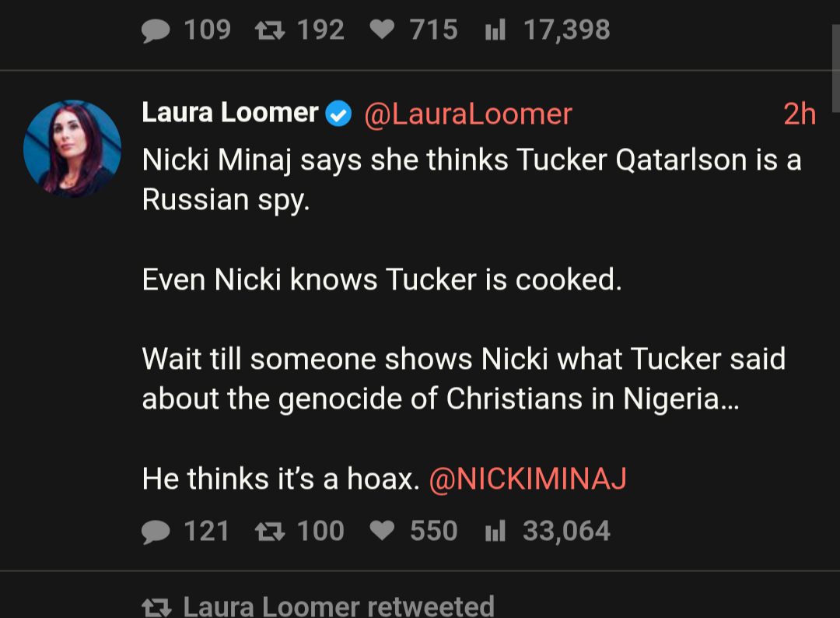Image resolution: width=840 pixels, height=618 pixels.
Task: Open the tweet saying 'Tucker is cooked'
Action: 382,279
